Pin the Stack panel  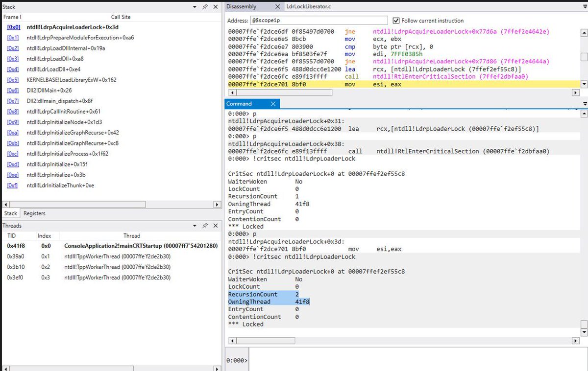tap(205, 6)
